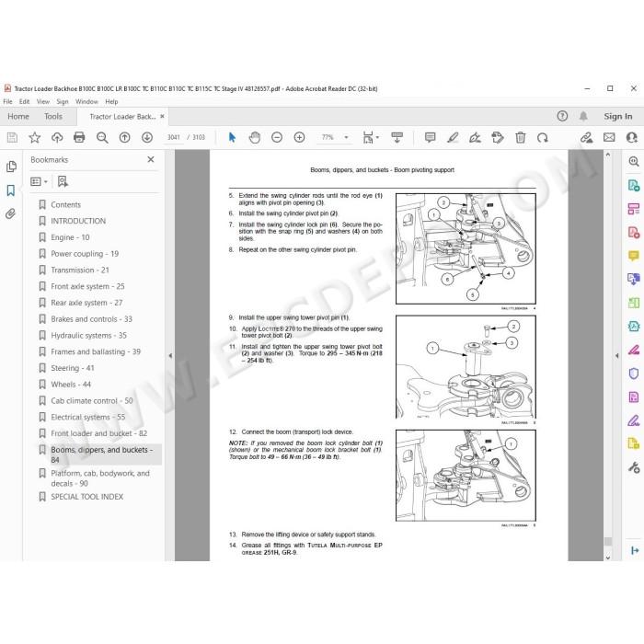Jump to Electrical systems - 55 bookmark
The image size is (644, 644).
tap(88, 417)
